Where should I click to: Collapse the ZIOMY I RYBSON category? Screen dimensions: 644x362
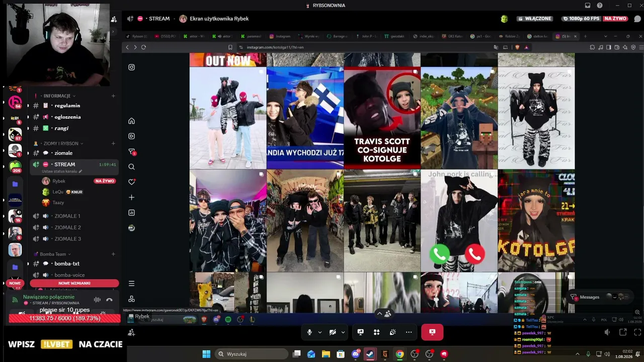click(59, 143)
